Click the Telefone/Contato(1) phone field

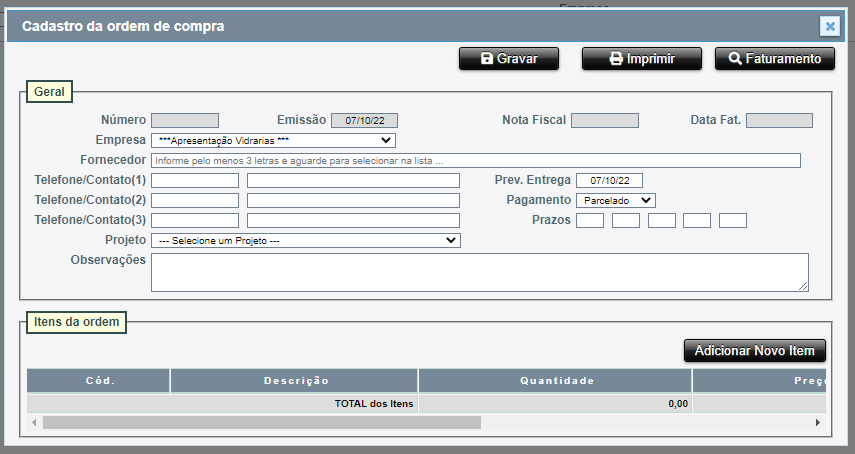coord(195,181)
